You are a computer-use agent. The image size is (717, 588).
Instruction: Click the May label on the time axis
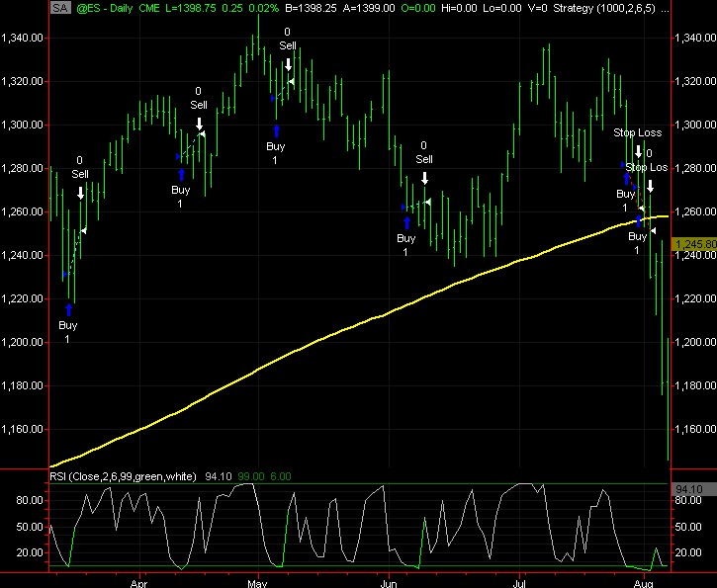click(x=257, y=583)
